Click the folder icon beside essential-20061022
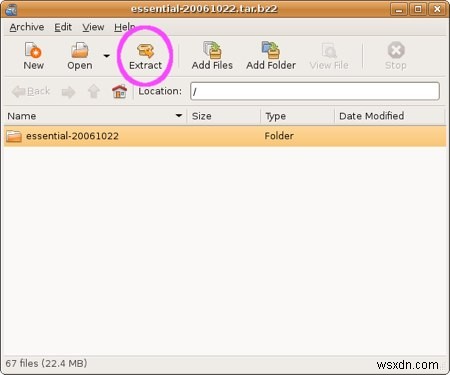This screenshot has width=450, height=375. [x=14, y=136]
